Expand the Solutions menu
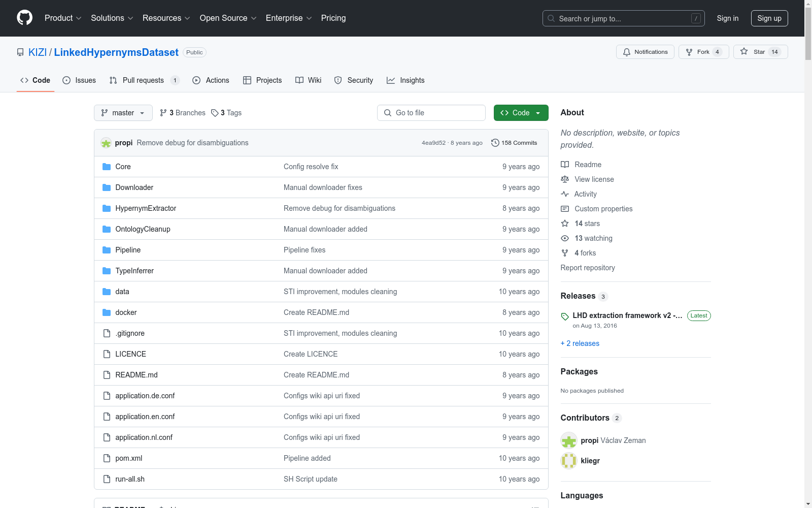Viewport: 812px width, 508px height. (112, 18)
